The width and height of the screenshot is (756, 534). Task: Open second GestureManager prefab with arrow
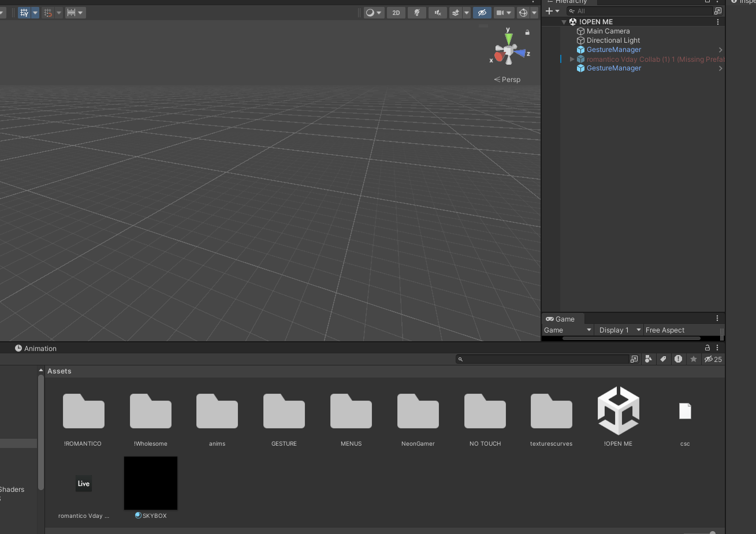point(720,68)
